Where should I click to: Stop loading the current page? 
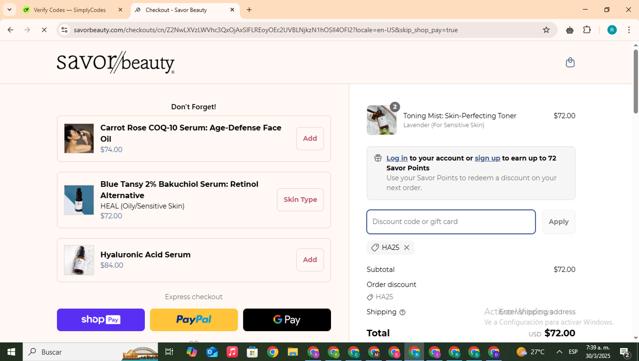pos(44,30)
